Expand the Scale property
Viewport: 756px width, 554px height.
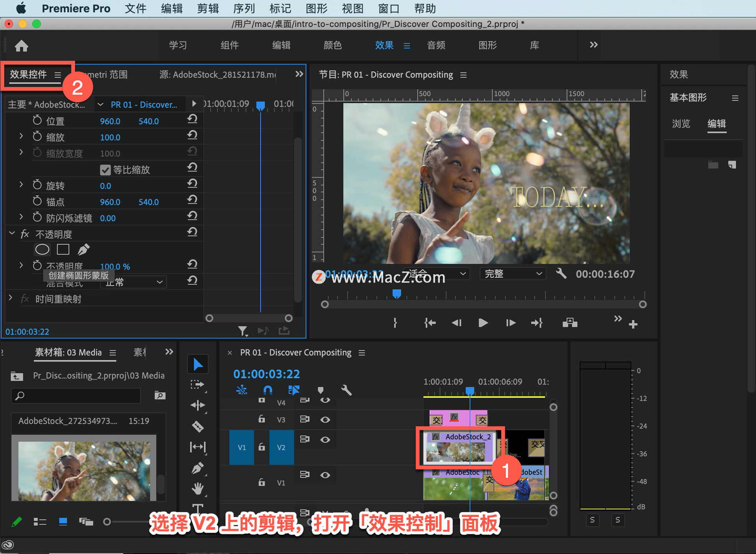click(x=21, y=136)
